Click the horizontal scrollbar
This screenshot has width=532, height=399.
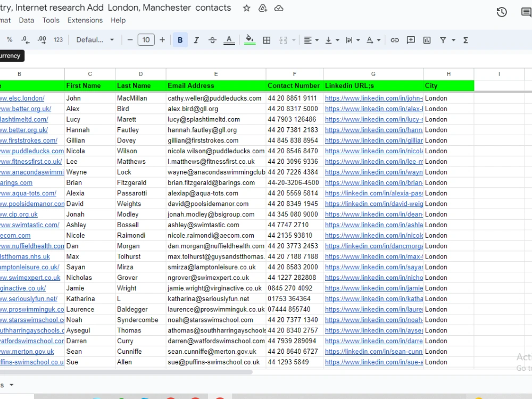pos(126,372)
